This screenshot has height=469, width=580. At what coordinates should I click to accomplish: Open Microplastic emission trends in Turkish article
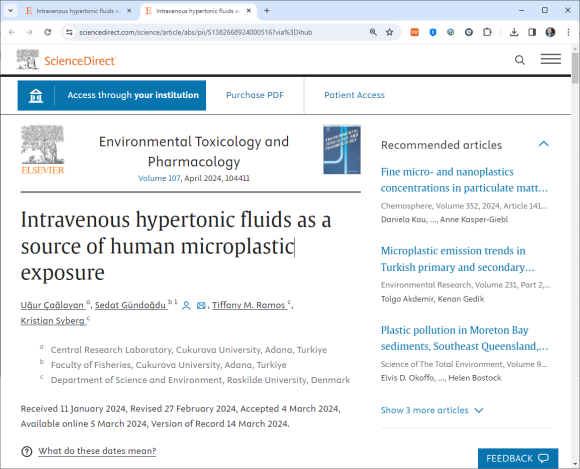click(458, 259)
